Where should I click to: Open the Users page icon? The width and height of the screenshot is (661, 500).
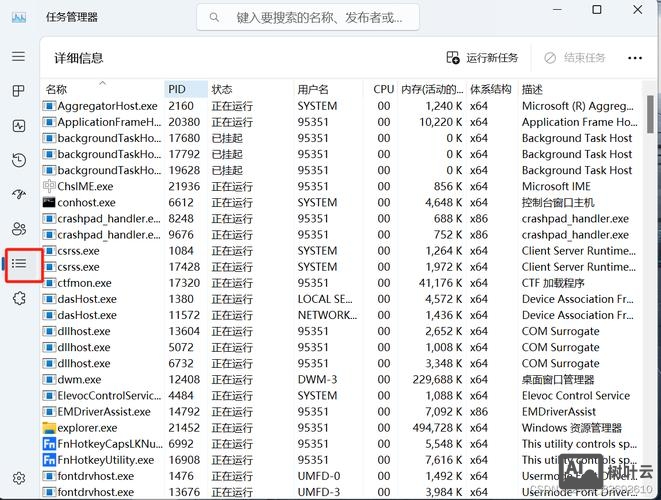(x=19, y=229)
